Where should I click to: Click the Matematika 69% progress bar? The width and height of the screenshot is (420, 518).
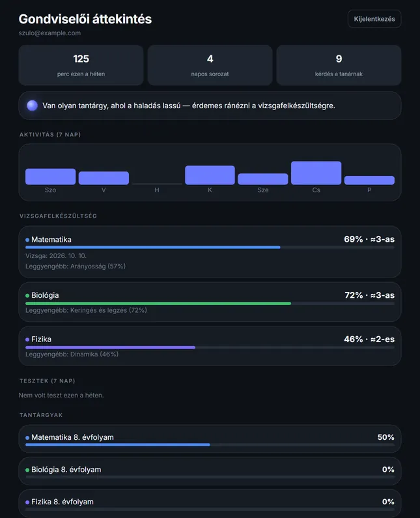(x=210, y=247)
